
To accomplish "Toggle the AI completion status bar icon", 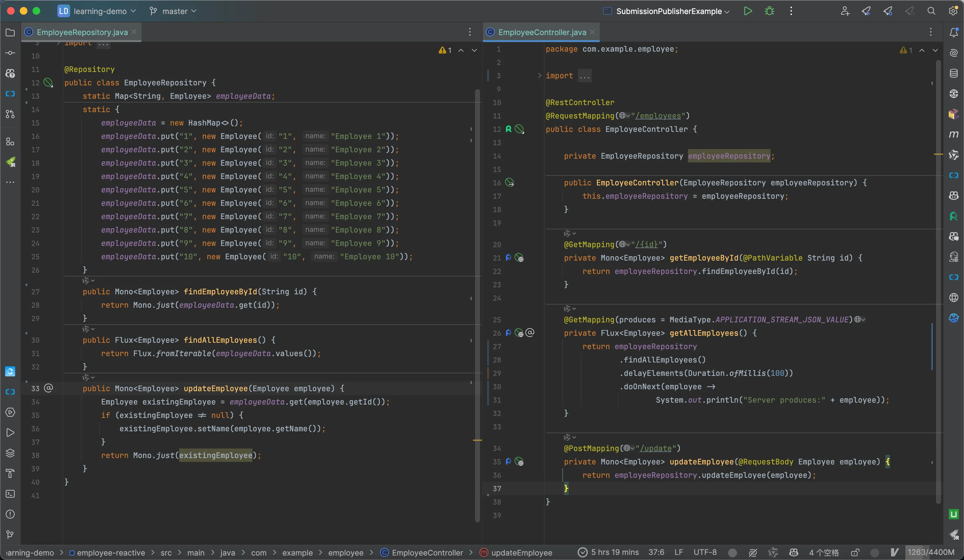I will 752,553.
